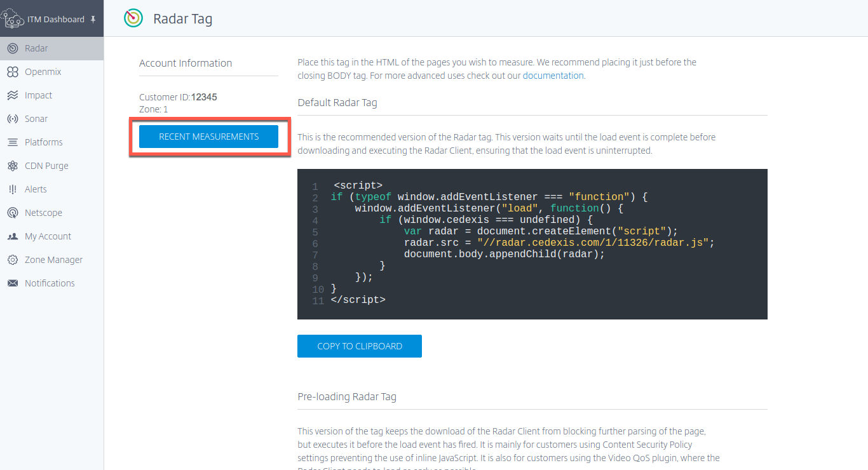This screenshot has width=868, height=470.
Task: Click the ITM Dashboard title
Action: (x=56, y=20)
